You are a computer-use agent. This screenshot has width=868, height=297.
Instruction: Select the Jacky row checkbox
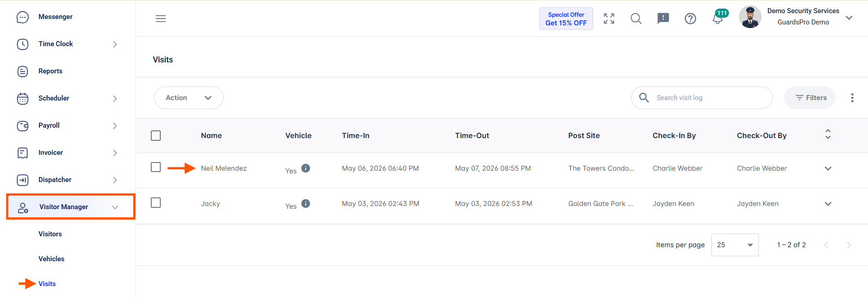click(x=156, y=203)
